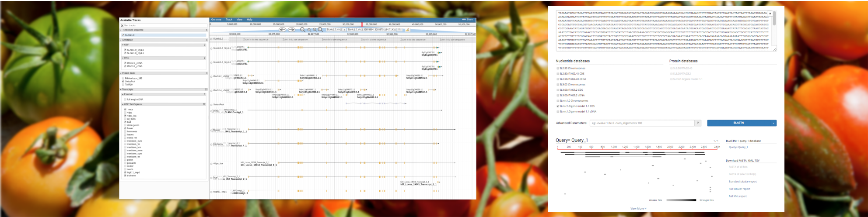Click the red position marker on overview ruler

point(362,24)
